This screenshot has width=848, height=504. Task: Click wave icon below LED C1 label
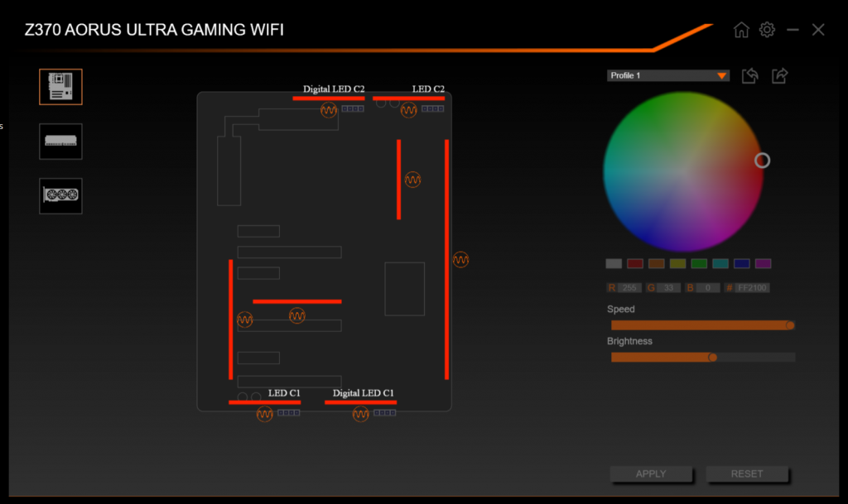click(264, 414)
